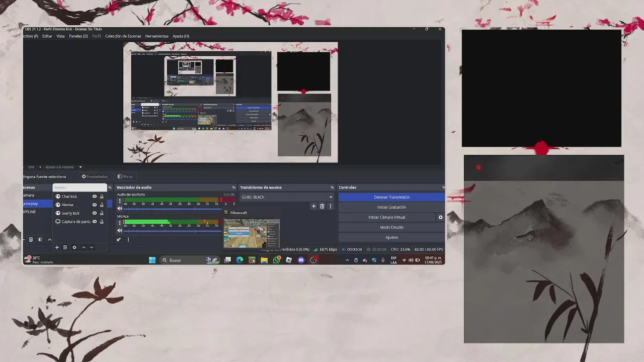The width and height of the screenshot is (644, 362).
Task: Toggle visibility of Alertas source
Action: pyautogui.click(x=94, y=205)
